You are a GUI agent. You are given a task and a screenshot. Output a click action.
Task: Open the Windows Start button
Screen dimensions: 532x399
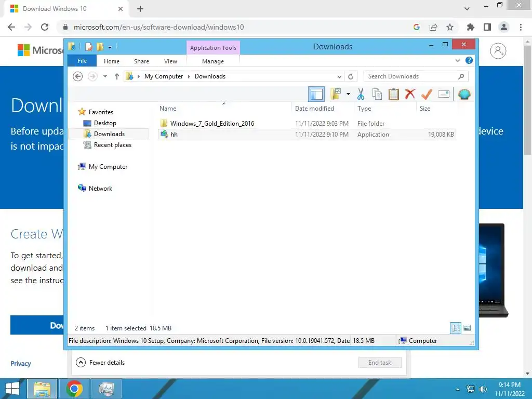[12, 389]
